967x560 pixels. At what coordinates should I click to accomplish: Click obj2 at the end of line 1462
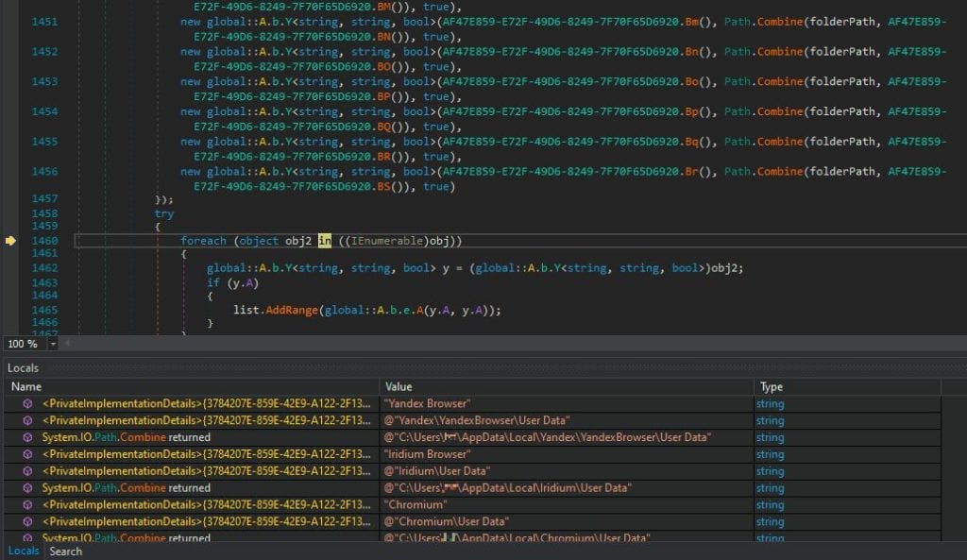point(724,267)
